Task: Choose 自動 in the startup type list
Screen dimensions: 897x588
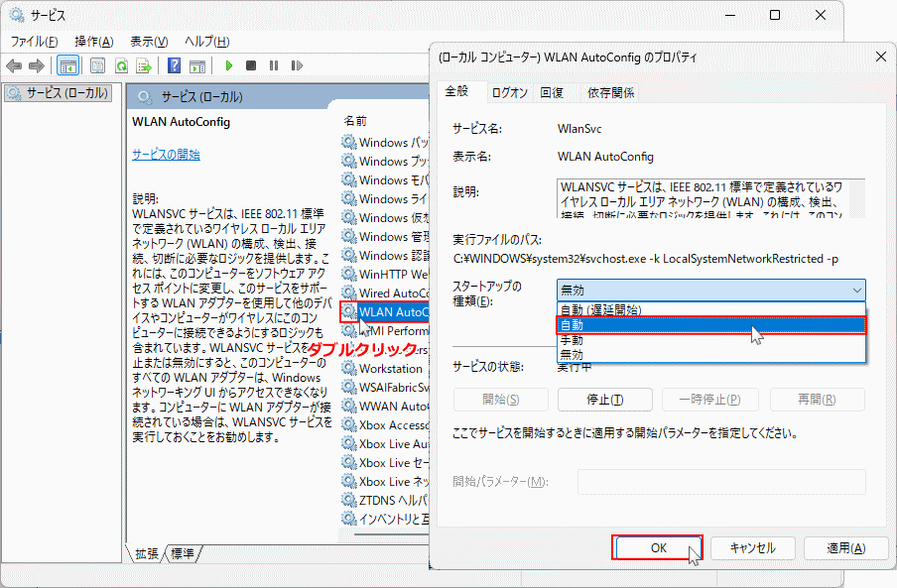Action: point(711,325)
